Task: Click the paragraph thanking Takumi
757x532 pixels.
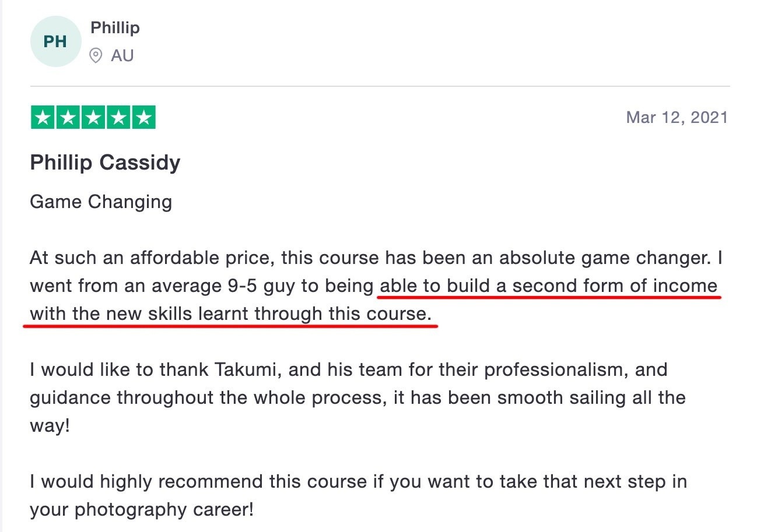Action: click(358, 398)
